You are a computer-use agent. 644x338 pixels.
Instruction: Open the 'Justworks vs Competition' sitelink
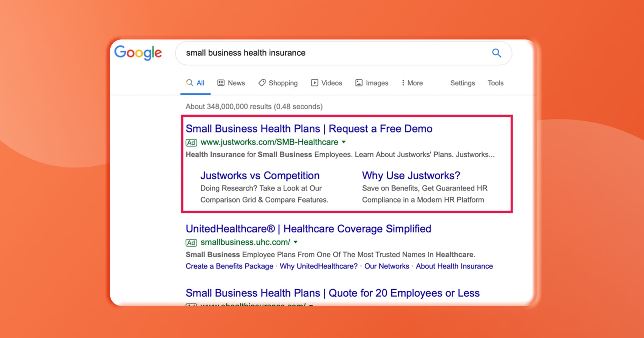coord(260,176)
